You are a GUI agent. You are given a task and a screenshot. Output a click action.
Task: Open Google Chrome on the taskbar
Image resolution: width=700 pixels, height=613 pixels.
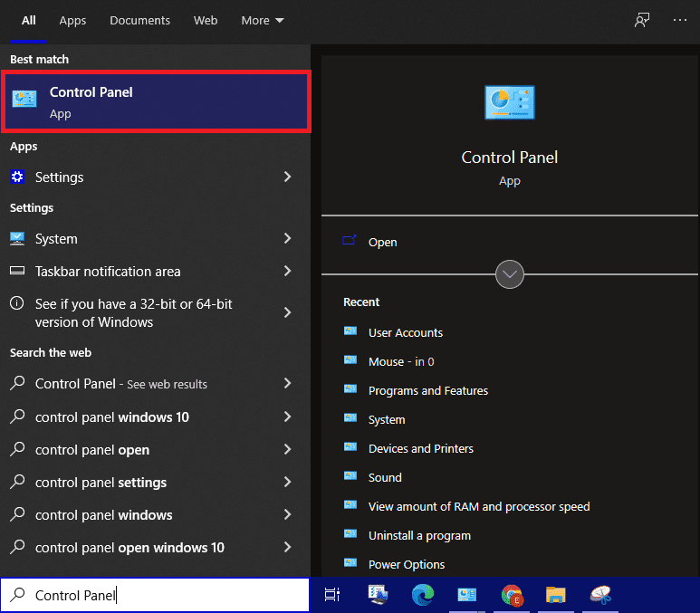coord(512,595)
